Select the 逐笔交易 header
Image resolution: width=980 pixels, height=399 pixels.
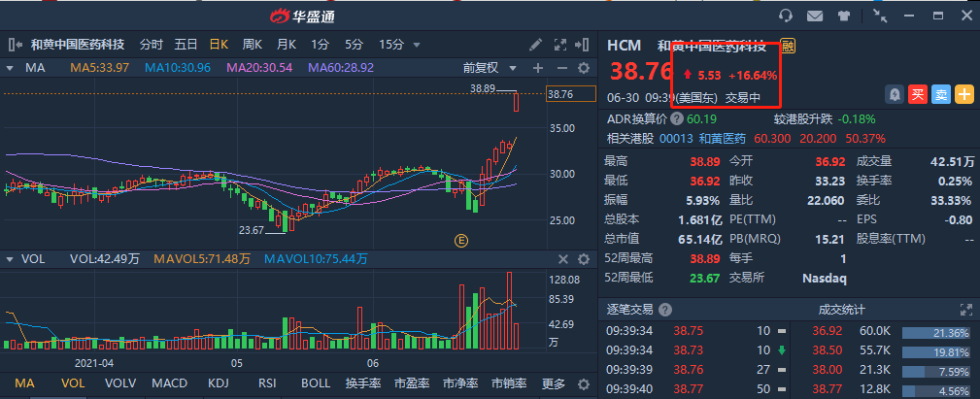tap(630, 310)
